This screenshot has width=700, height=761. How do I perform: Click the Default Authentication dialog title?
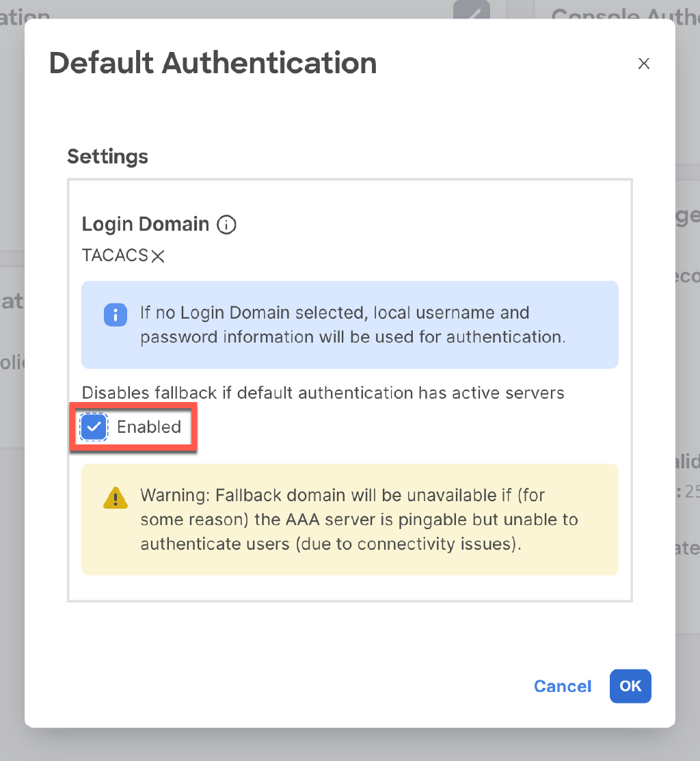click(213, 62)
